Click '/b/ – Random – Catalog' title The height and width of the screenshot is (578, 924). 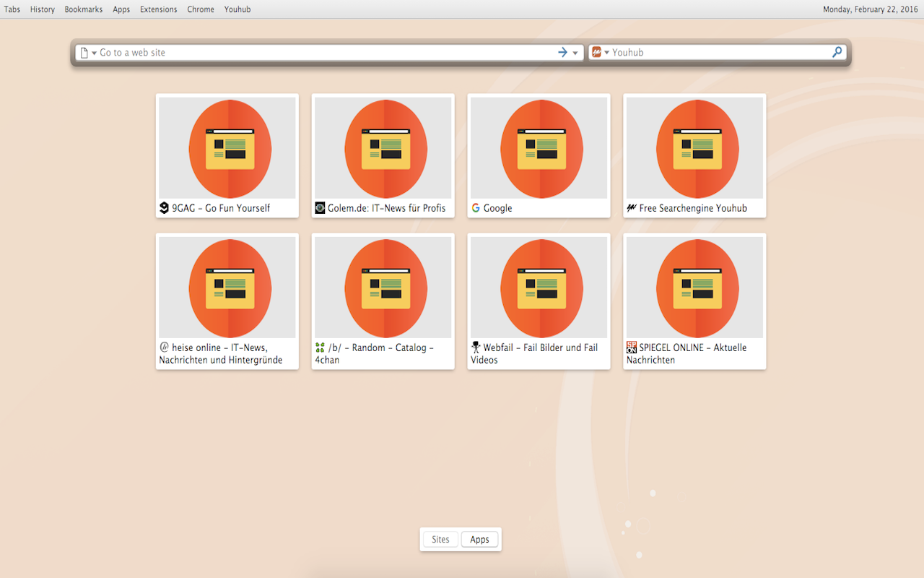(375, 353)
